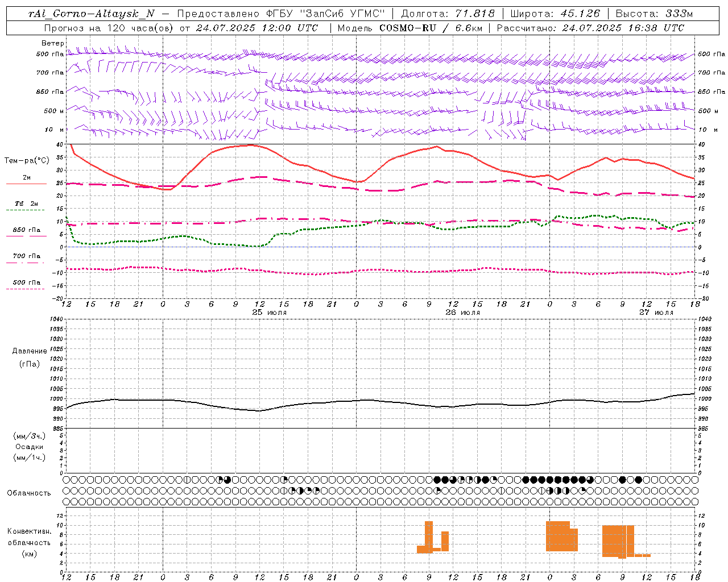Click the Прогноз на 120 часа(ов) text
Screen dimensions: 728x582
coord(109,28)
